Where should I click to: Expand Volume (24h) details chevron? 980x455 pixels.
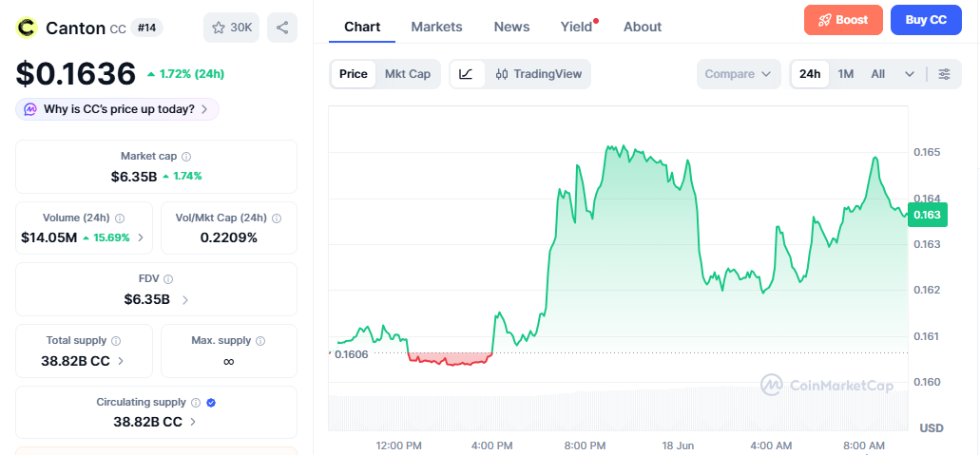point(141,237)
